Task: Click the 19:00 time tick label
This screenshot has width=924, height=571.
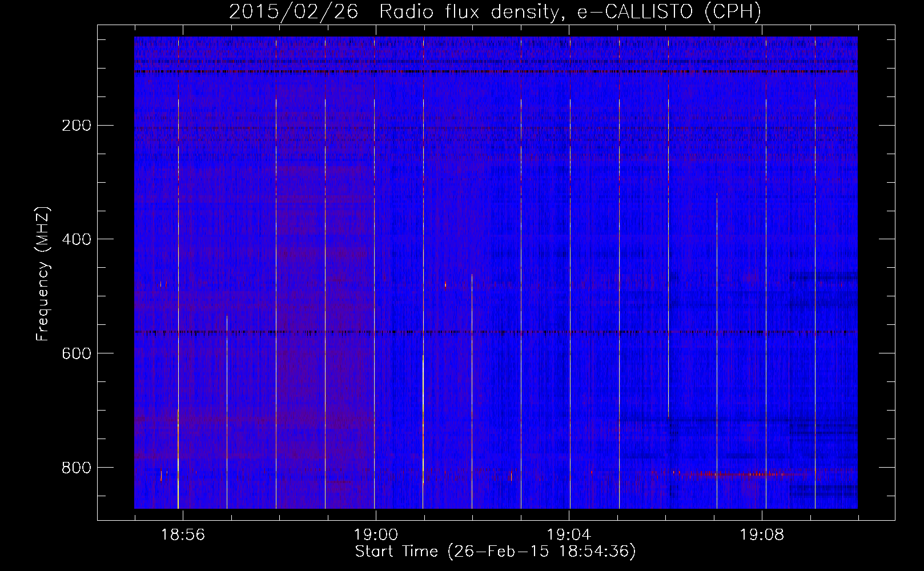Action: click(376, 535)
